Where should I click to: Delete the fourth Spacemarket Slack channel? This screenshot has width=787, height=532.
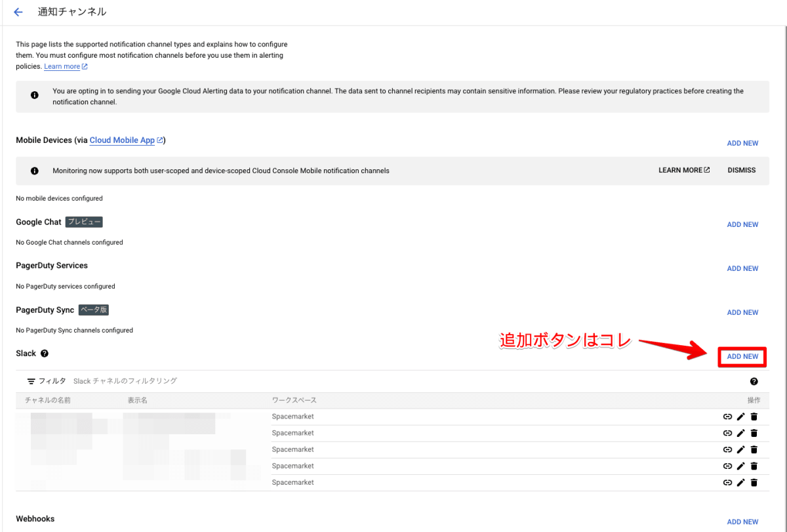point(754,466)
